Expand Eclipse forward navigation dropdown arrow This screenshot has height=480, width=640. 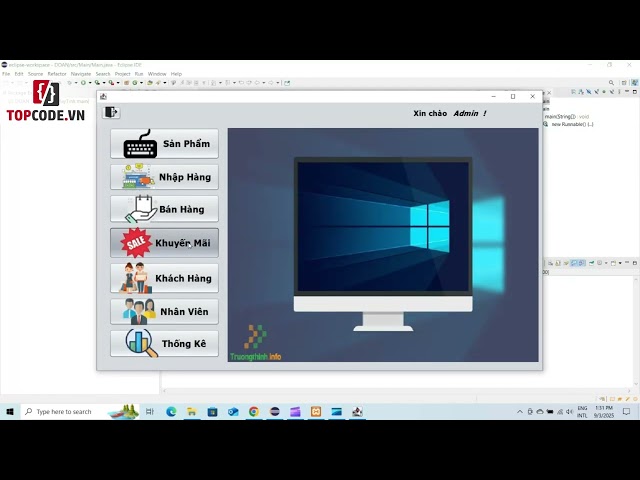click(278, 82)
